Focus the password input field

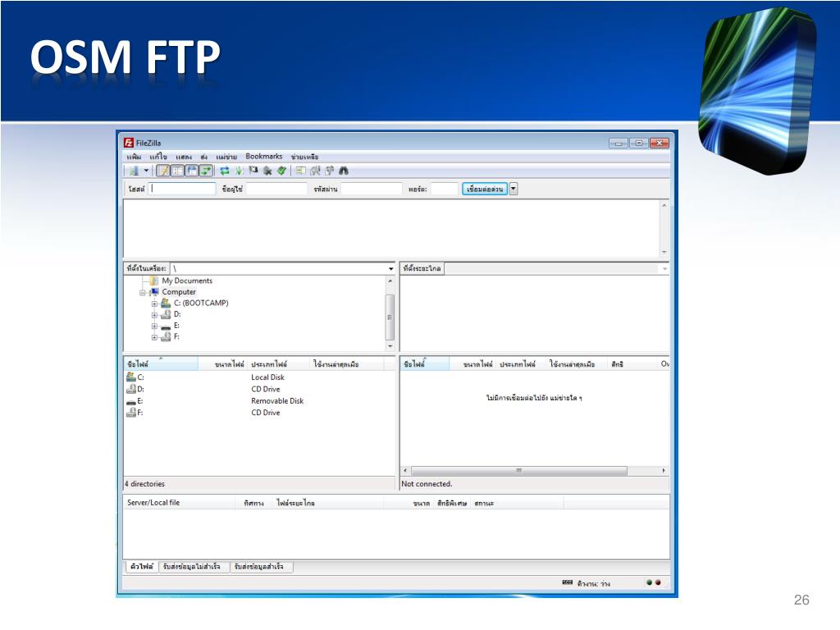(372, 189)
